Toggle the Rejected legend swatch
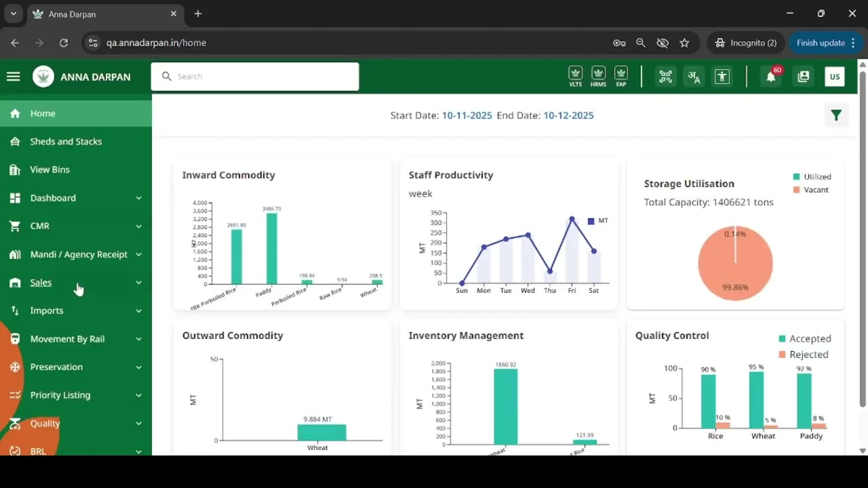 point(783,354)
